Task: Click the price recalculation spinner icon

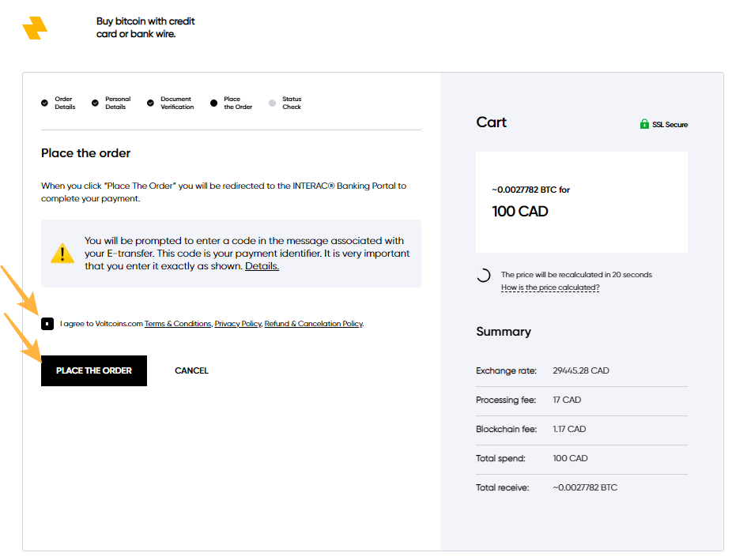Action: [x=484, y=276]
